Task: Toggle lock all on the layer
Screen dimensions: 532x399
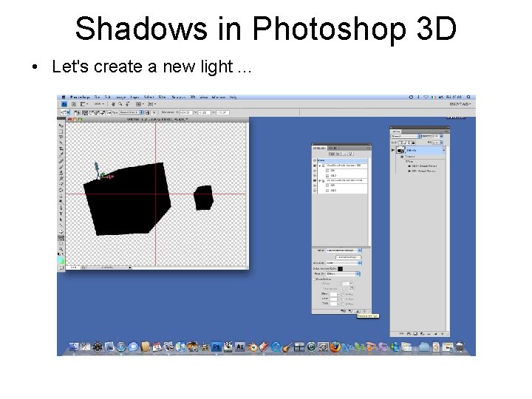Action: tap(413, 143)
